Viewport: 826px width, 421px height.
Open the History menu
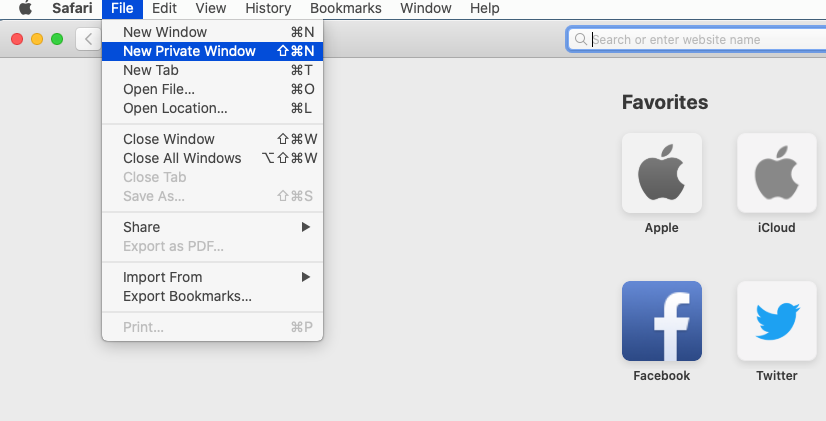click(x=268, y=8)
